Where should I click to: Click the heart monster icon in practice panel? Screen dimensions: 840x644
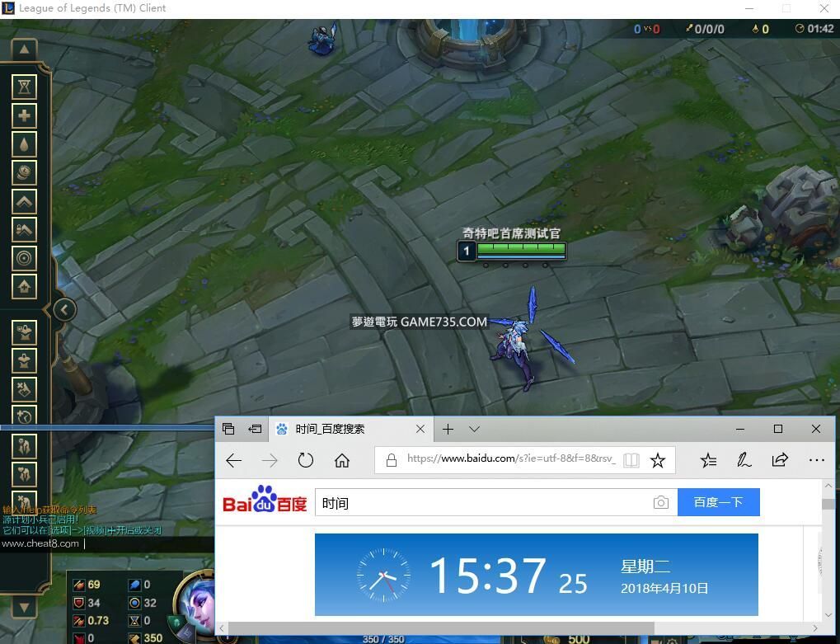click(x=24, y=474)
